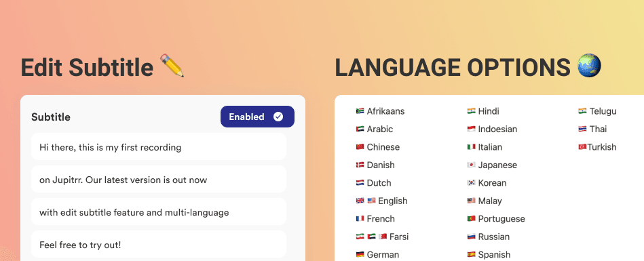Image resolution: width=644 pixels, height=261 pixels.
Task: Select Korean language
Action: (x=492, y=183)
